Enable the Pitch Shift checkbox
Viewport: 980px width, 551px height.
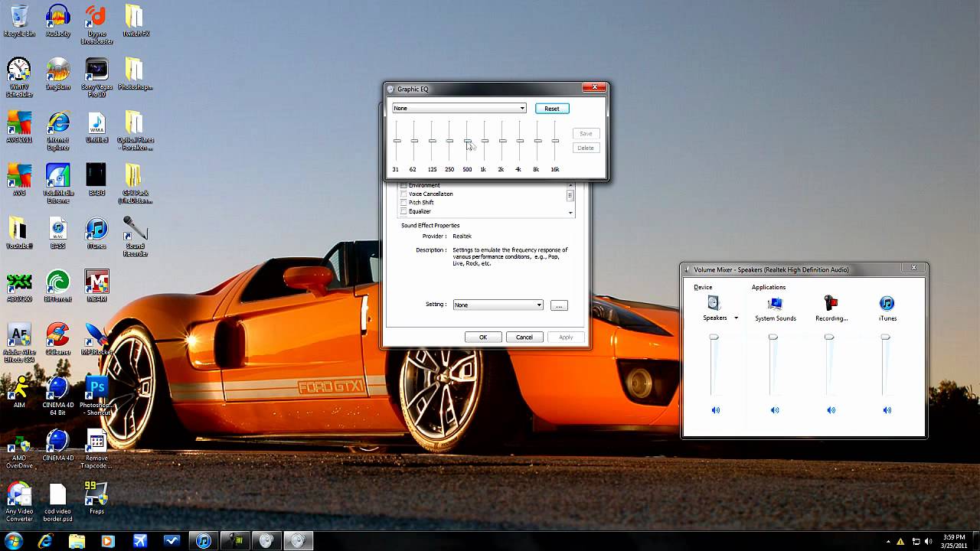(x=403, y=203)
